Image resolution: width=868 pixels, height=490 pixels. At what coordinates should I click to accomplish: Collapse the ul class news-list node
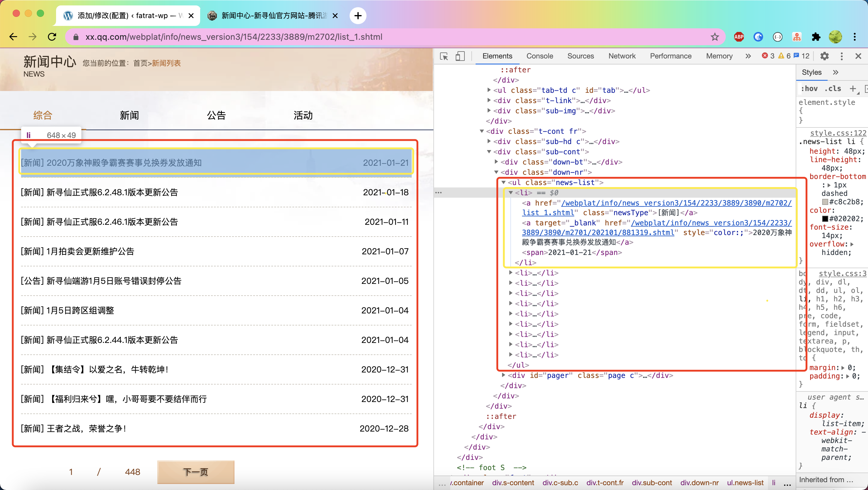(x=503, y=182)
